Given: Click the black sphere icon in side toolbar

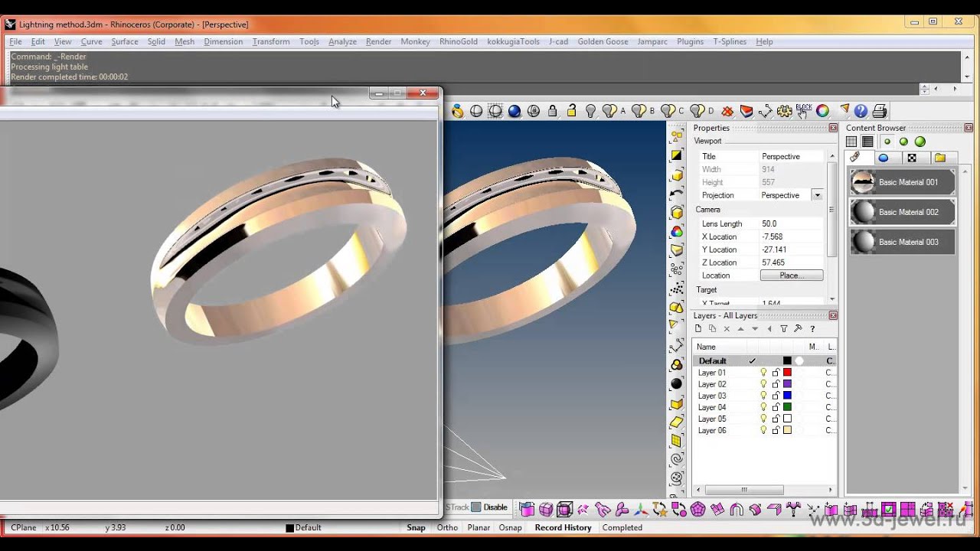Looking at the screenshot, I should 677,383.
